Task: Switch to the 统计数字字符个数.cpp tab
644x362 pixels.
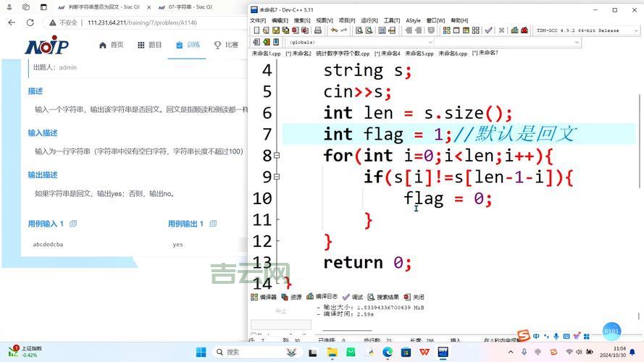Action: click(x=343, y=54)
